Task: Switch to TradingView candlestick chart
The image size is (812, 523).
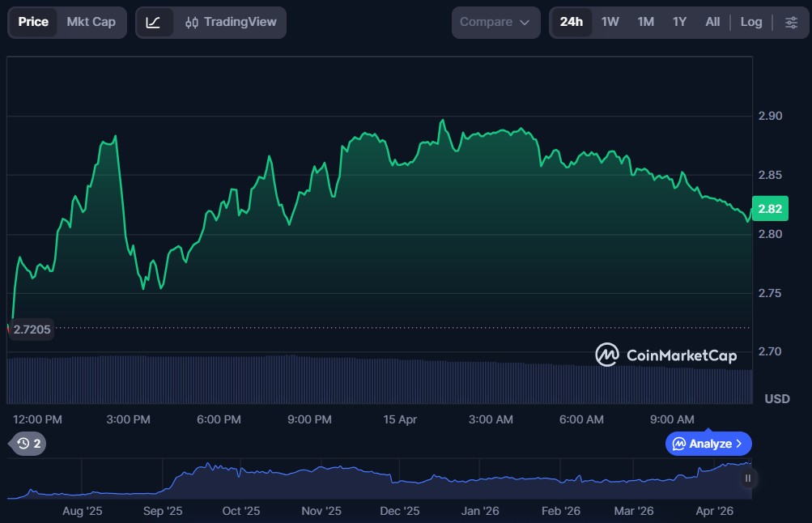Action: pos(231,23)
